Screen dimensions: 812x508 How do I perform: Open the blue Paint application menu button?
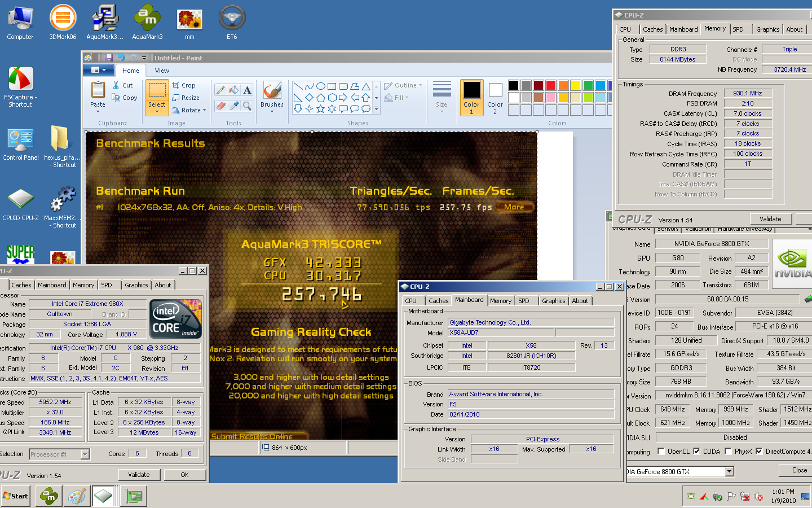point(99,70)
